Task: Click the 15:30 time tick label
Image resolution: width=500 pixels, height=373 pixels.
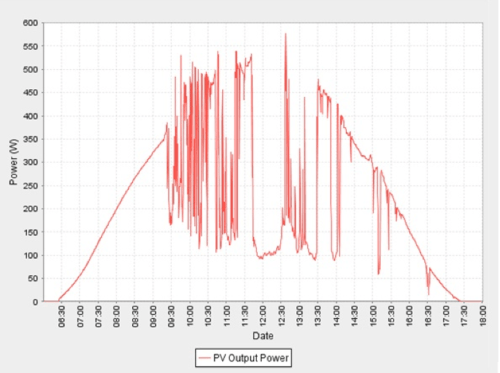Action: coord(391,317)
